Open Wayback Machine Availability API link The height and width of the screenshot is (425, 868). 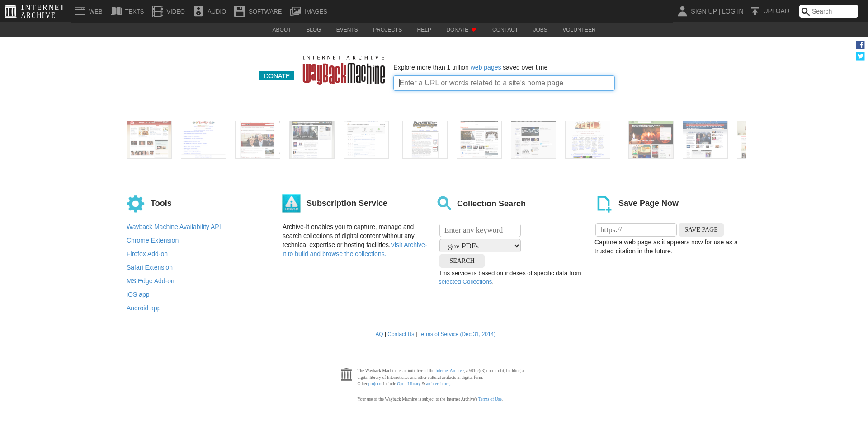174,227
